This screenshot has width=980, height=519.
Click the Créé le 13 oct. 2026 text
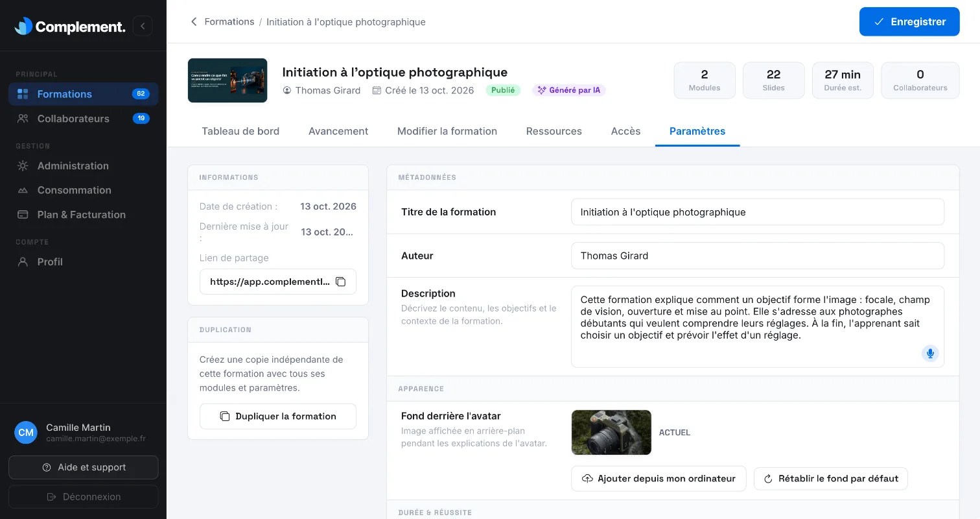coord(430,90)
